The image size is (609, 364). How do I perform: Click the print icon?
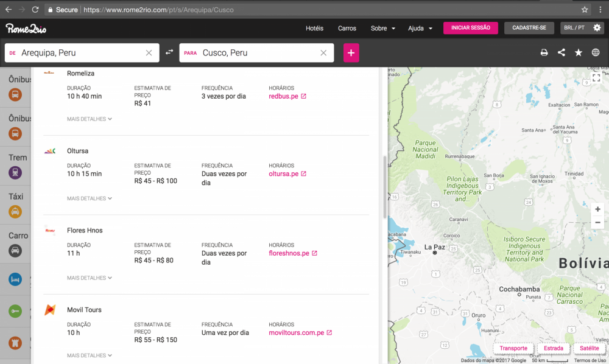click(x=544, y=53)
